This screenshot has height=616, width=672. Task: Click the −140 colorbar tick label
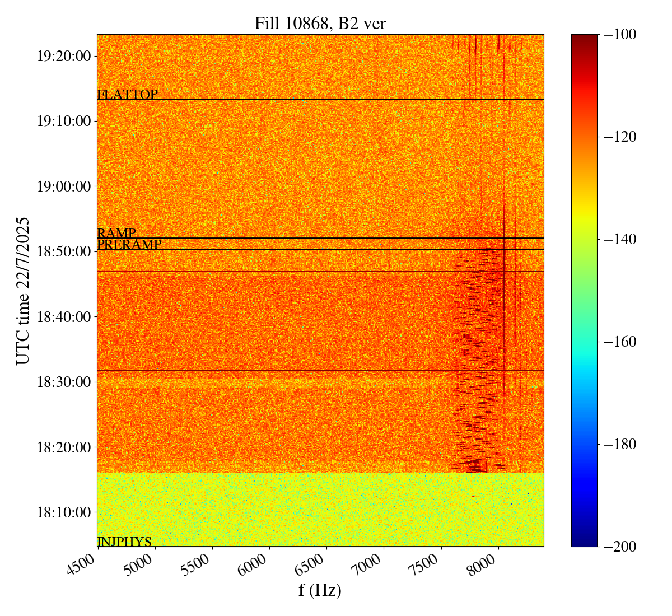[x=620, y=239]
